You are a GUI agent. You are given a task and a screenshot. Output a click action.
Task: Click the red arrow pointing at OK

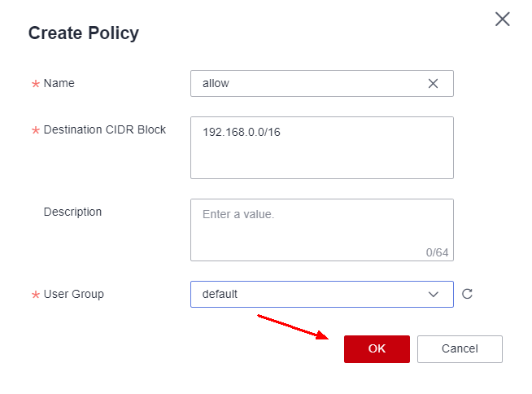294,326
